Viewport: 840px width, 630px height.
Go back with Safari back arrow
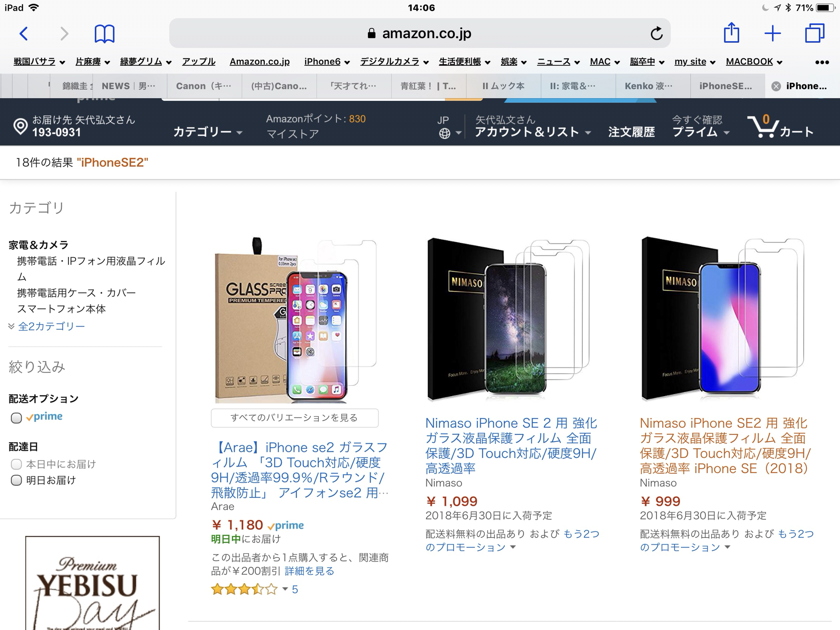coord(24,34)
